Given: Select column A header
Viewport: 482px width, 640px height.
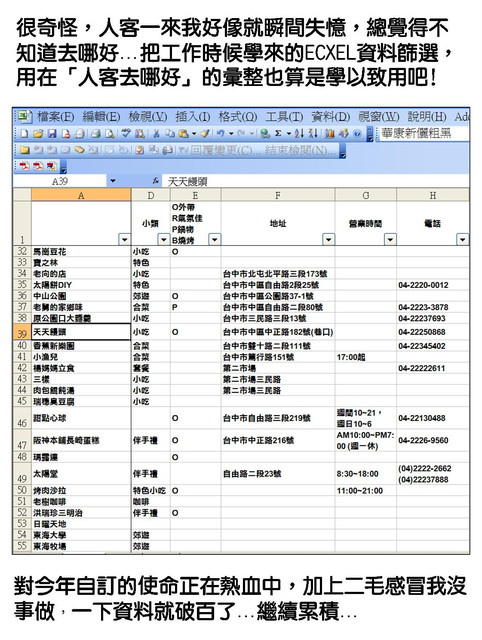Looking at the screenshot, I should click(x=81, y=195).
